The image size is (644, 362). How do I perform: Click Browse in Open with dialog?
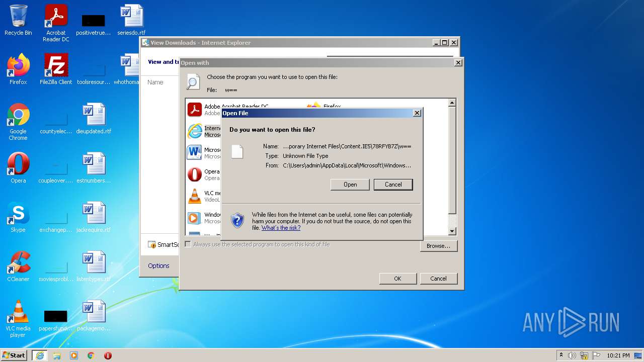(x=438, y=246)
